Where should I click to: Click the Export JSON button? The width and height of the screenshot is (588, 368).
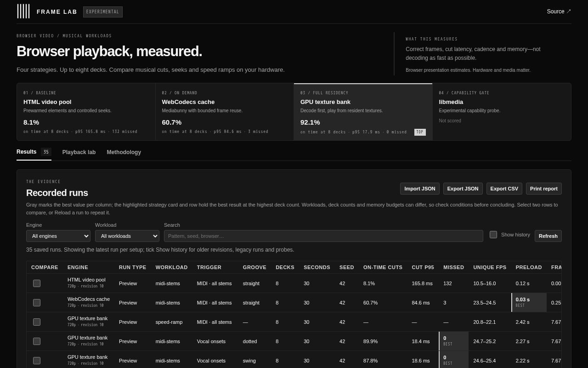click(463, 189)
